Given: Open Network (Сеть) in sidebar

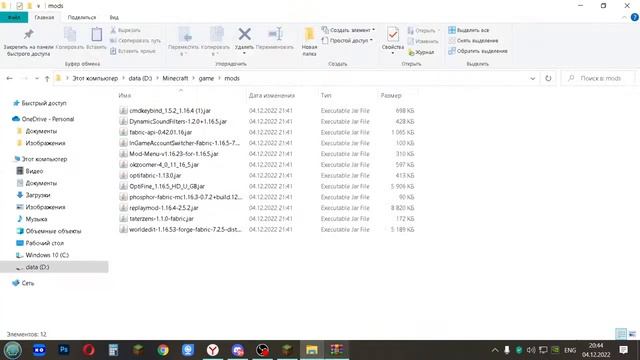Looking at the screenshot, I should pyautogui.click(x=27, y=283).
